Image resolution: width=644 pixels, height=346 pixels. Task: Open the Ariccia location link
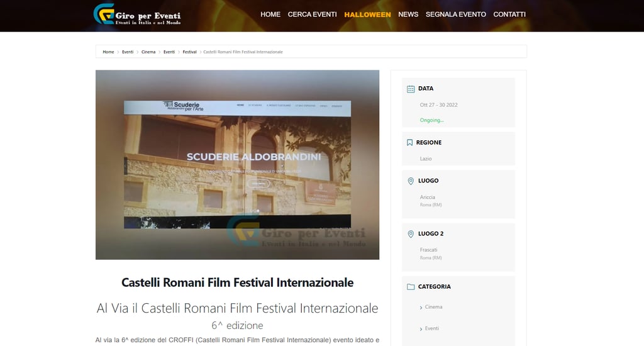point(427,198)
